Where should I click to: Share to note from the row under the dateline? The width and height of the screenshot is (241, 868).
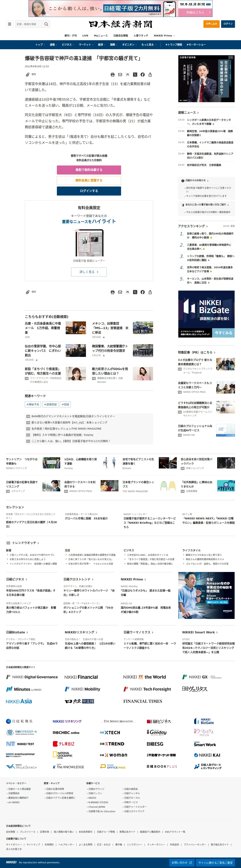[x=128, y=74]
